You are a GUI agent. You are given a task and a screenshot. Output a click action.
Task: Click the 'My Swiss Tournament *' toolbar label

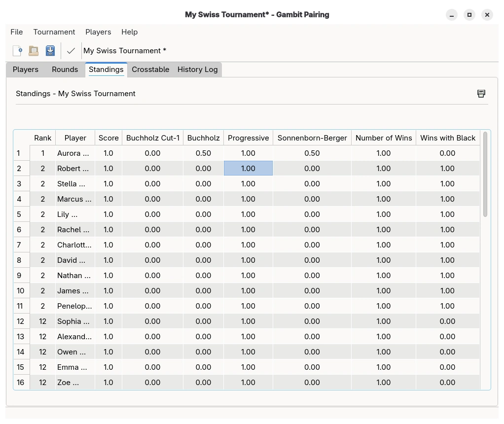125,51
